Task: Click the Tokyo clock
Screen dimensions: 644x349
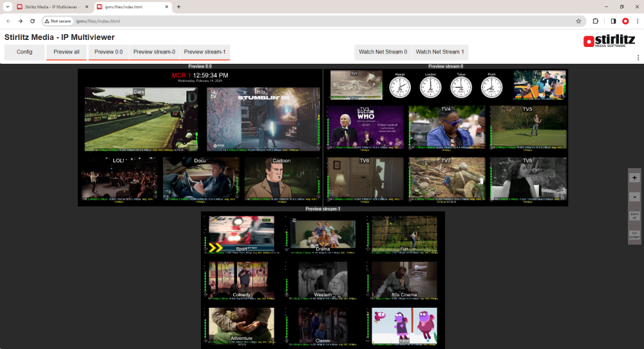Action: (x=461, y=87)
